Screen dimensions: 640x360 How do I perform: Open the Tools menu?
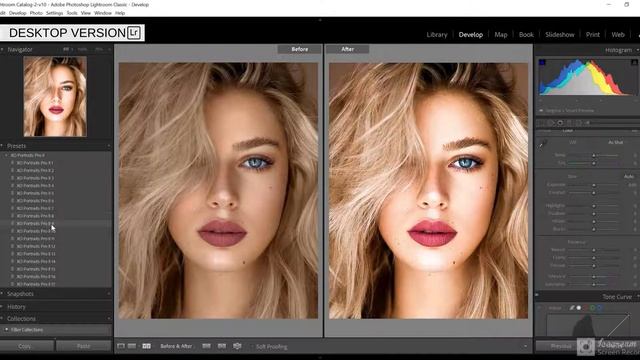click(72, 13)
